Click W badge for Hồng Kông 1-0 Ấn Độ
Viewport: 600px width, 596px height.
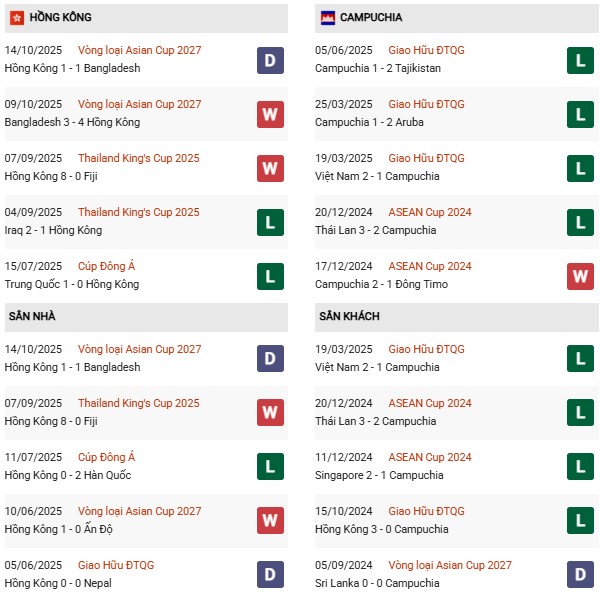[270, 521]
